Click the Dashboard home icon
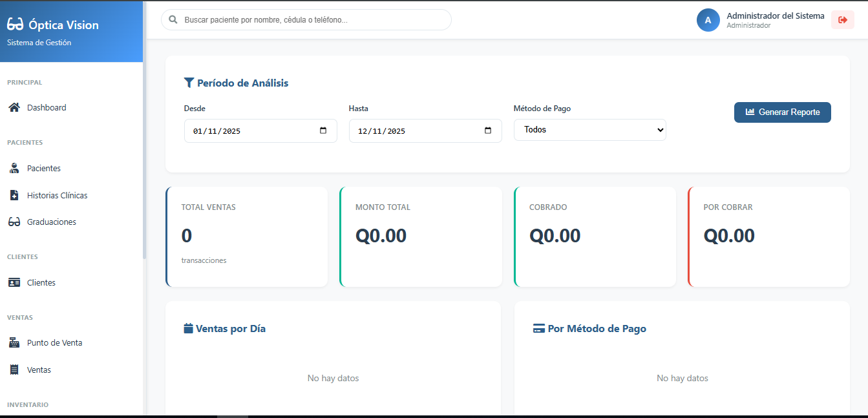This screenshot has height=418, width=868. 14,108
